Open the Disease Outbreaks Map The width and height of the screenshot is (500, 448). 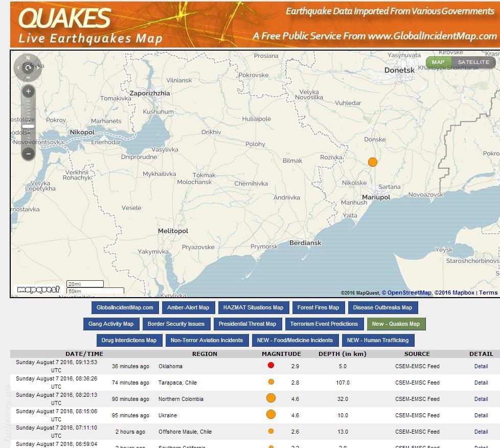pyautogui.click(x=382, y=307)
